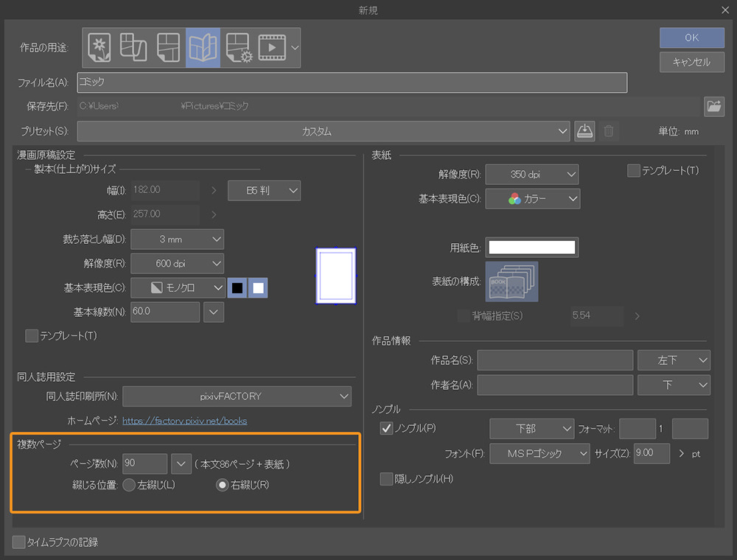Expand the work-use icon list arrow
Image resolution: width=737 pixels, height=560 pixels.
click(x=295, y=47)
